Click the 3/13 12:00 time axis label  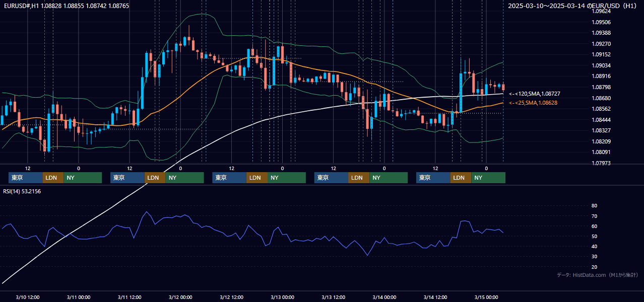point(334,297)
